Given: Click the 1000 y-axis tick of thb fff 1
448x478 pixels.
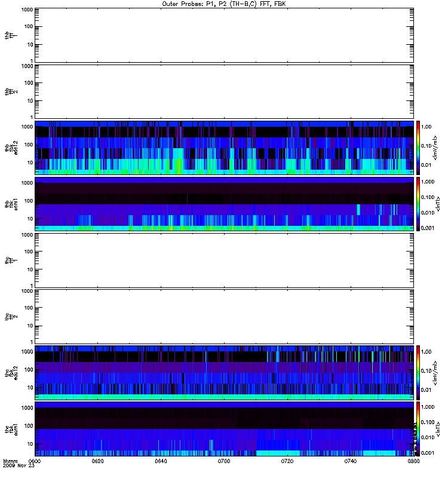Looking at the screenshot, I should pyautogui.click(x=27, y=10).
